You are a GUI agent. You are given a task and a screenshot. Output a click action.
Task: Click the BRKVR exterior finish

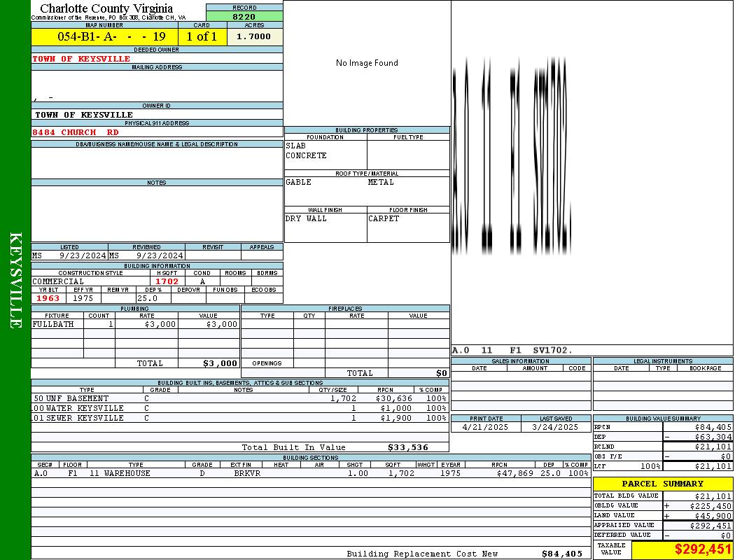coord(247,473)
